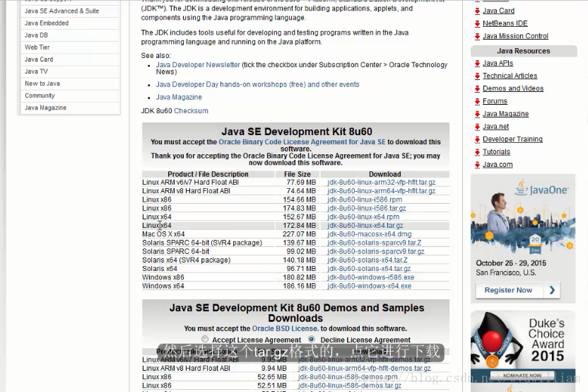The image size is (588, 392).
Task: Click arrow icon beside Tutorials
Action: pyautogui.click(x=477, y=152)
